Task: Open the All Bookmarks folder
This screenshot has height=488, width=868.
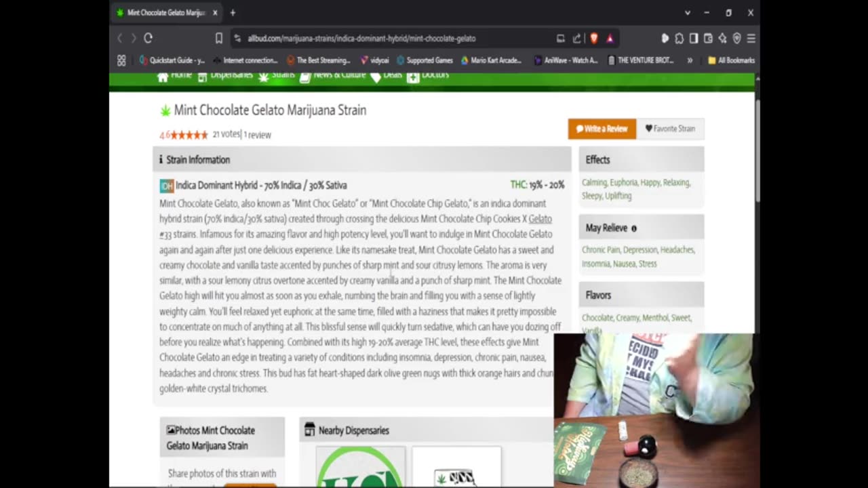Action: pos(731,60)
